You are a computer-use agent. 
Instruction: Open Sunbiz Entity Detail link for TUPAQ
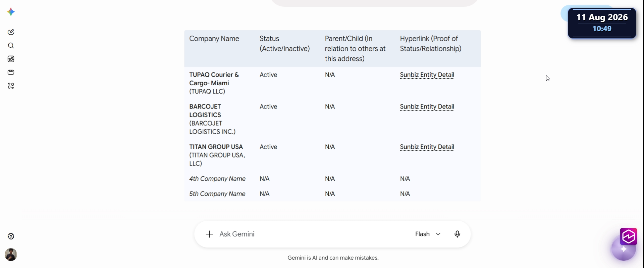coord(427,75)
